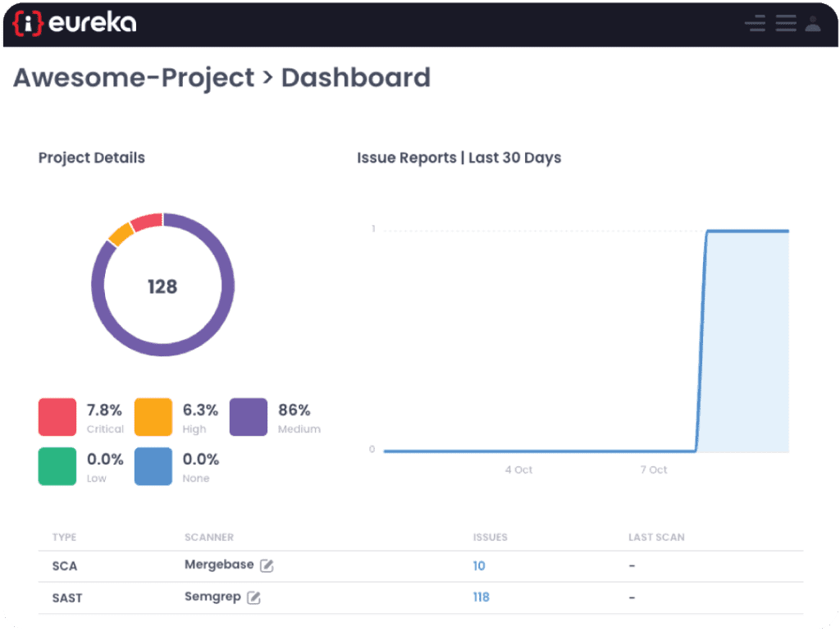Open the hamburger menu icon
This screenshot has height=632, width=840.
point(786,23)
